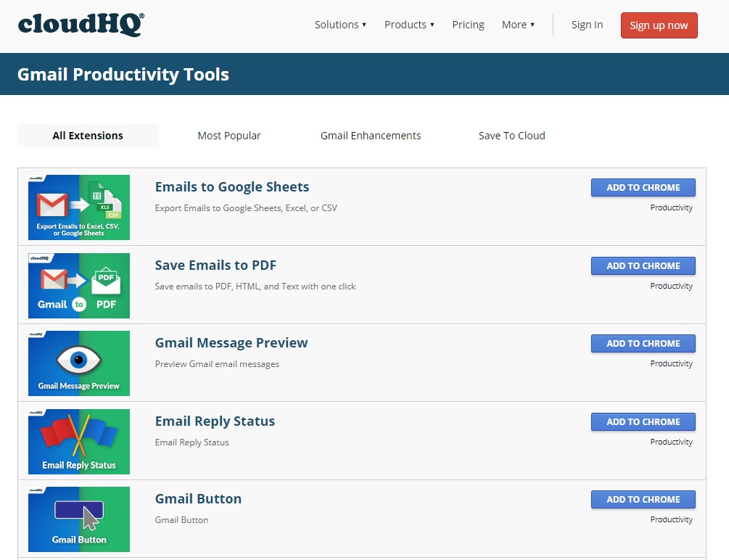Click 'Export Emails to Google Sheets, Excel, or CSV' description

(x=246, y=208)
